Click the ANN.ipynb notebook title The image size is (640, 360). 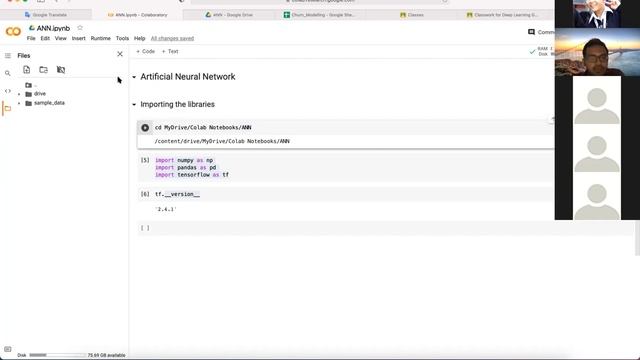click(x=53, y=28)
